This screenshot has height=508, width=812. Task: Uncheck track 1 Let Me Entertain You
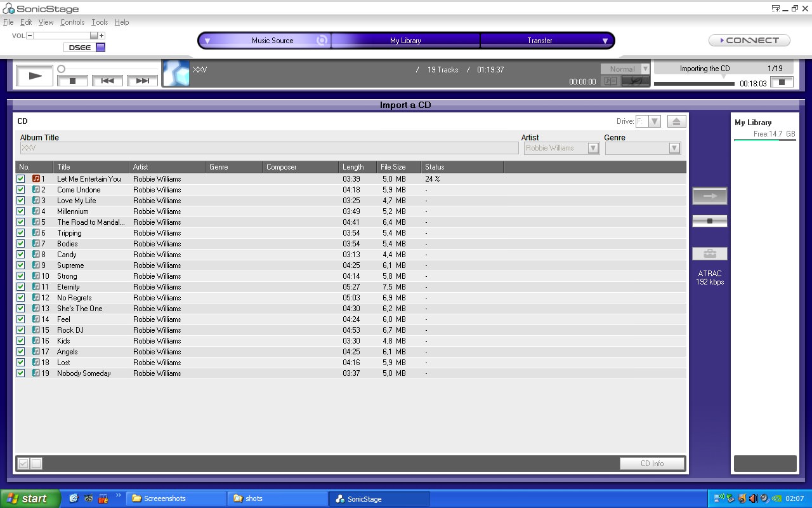[x=21, y=179]
